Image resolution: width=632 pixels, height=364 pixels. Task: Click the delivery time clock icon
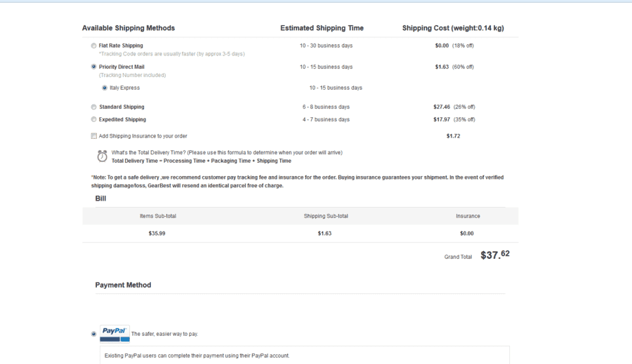point(103,156)
